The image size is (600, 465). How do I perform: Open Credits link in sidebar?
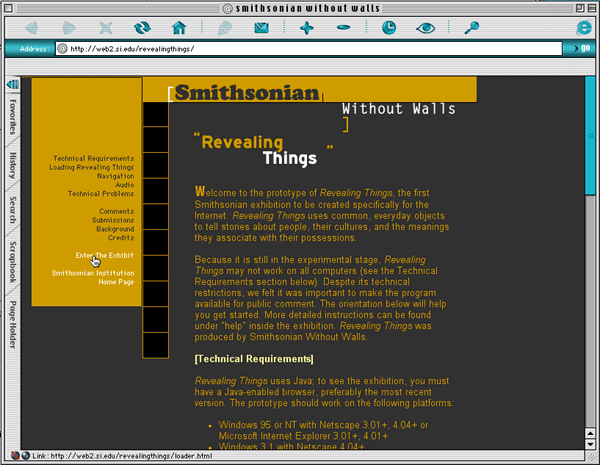(x=121, y=238)
